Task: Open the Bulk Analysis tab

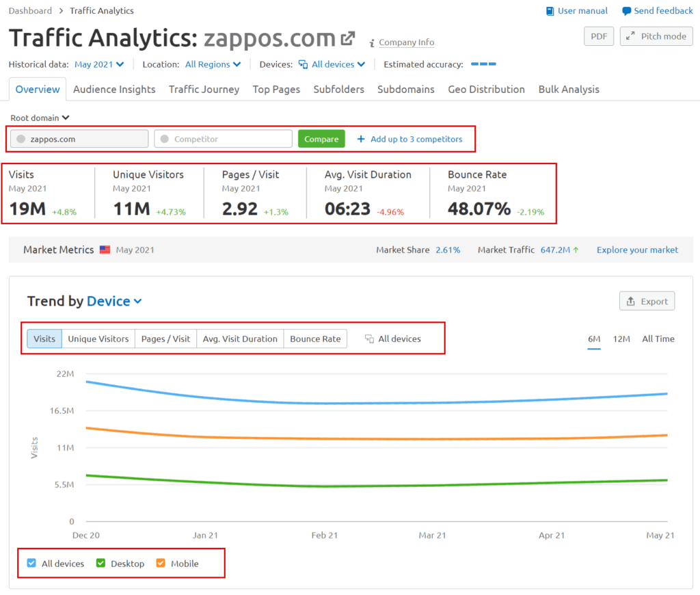Action: (x=569, y=90)
